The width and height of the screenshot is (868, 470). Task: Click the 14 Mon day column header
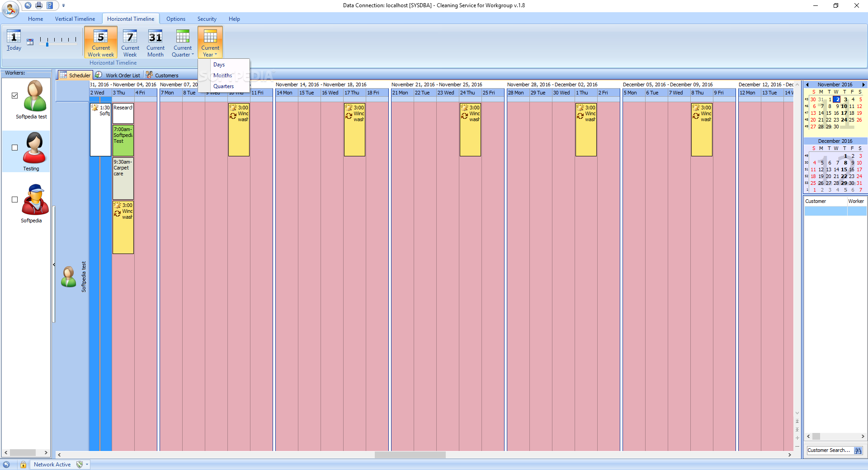click(x=287, y=93)
